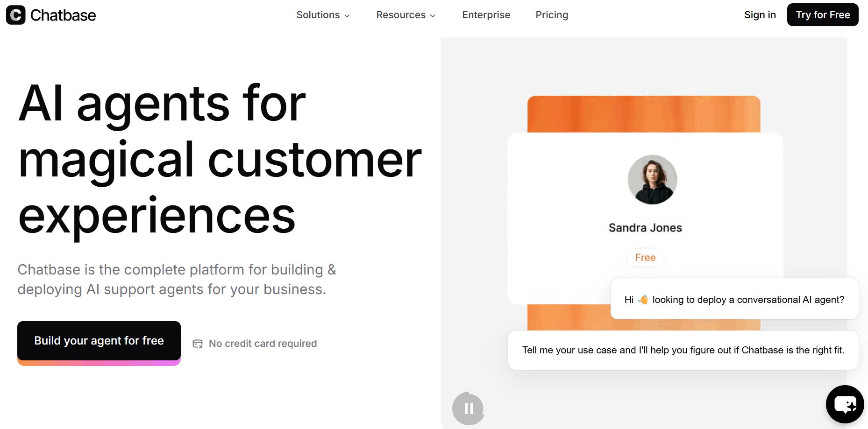Image resolution: width=868 pixels, height=429 pixels.
Task: Pause the demo video animation
Action: click(469, 408)
